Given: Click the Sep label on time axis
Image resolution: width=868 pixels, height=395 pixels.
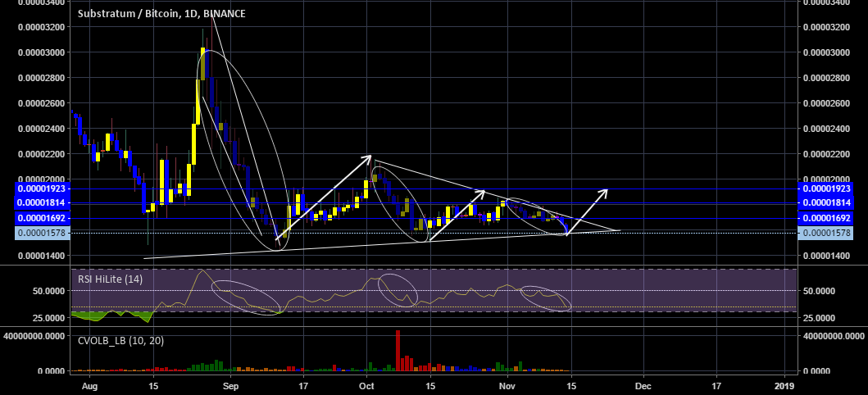Looking at the screenshot, I should point(231,384).
